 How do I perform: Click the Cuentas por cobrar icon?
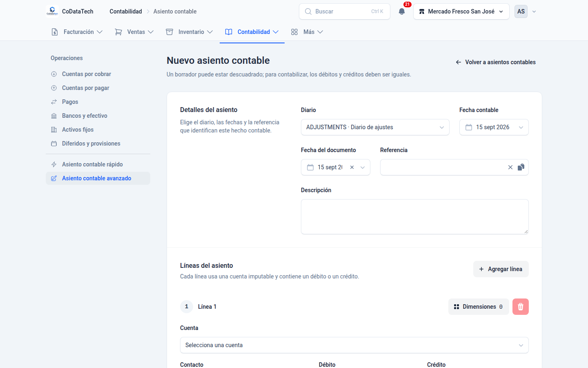(54, 74)
